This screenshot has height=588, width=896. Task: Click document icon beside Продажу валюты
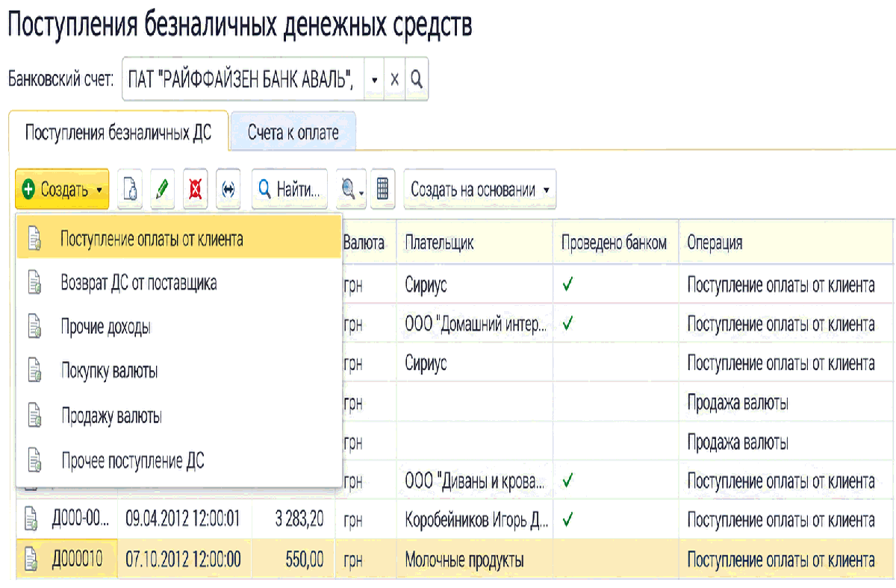(34, 416)
